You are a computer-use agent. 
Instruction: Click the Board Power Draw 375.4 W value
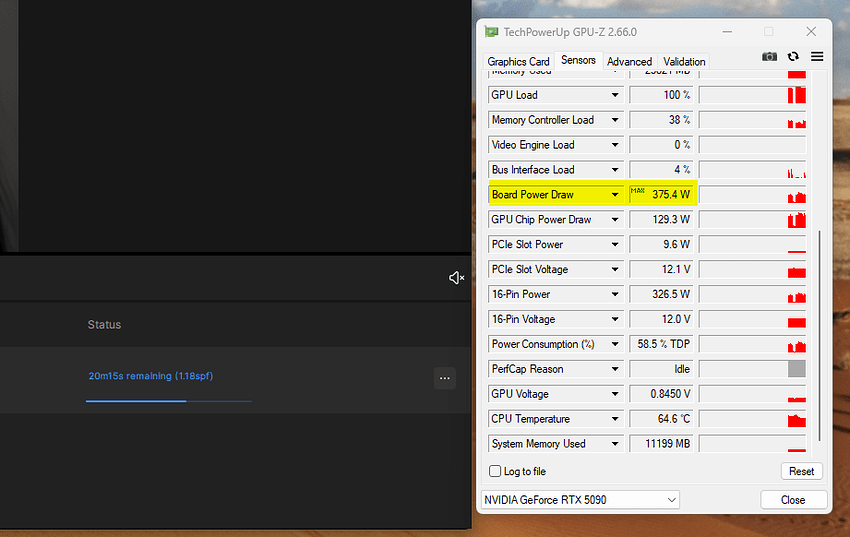click(661, 195)
